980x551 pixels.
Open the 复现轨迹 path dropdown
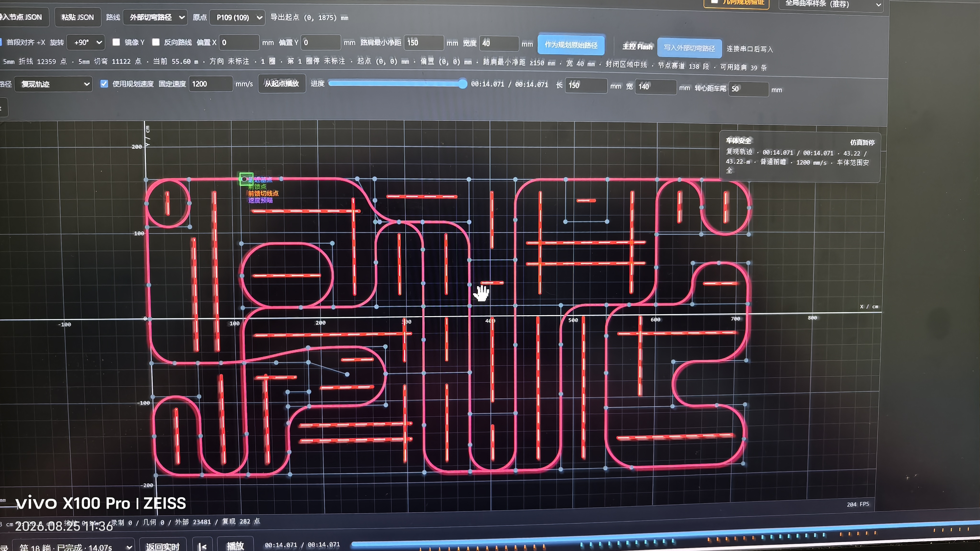tap(53, 84)
